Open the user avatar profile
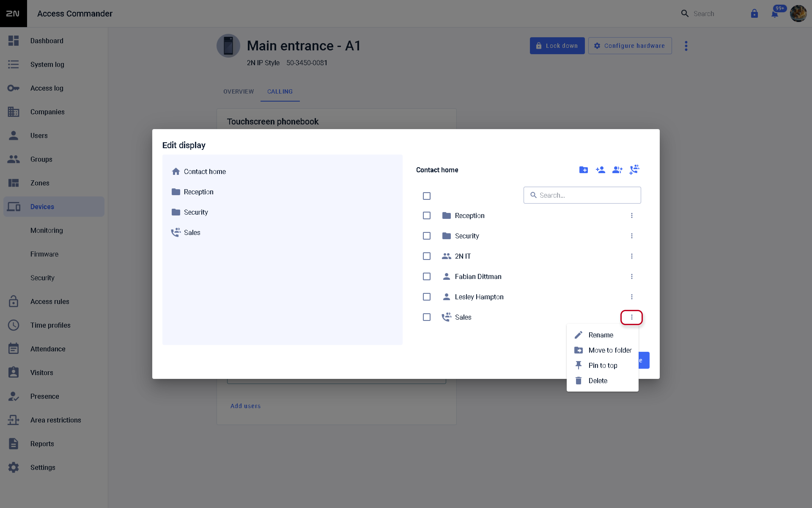The width and height of the screenshot is (812, 508). 798,13
